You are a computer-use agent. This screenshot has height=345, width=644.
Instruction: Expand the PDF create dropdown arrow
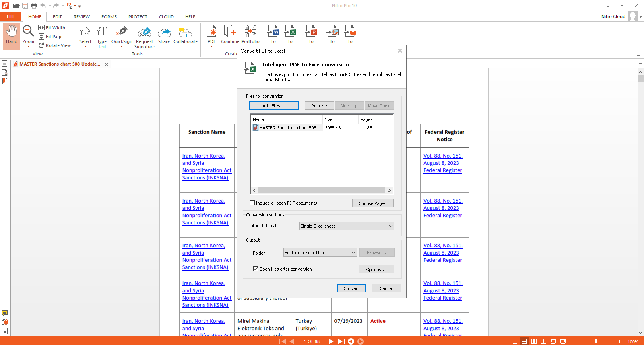click(x=212, y=47)
